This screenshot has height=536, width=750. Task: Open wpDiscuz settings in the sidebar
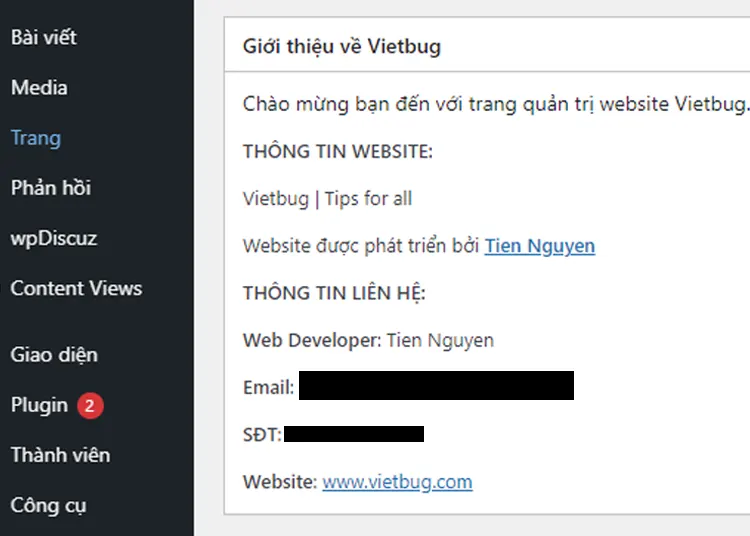pos(54,239)
